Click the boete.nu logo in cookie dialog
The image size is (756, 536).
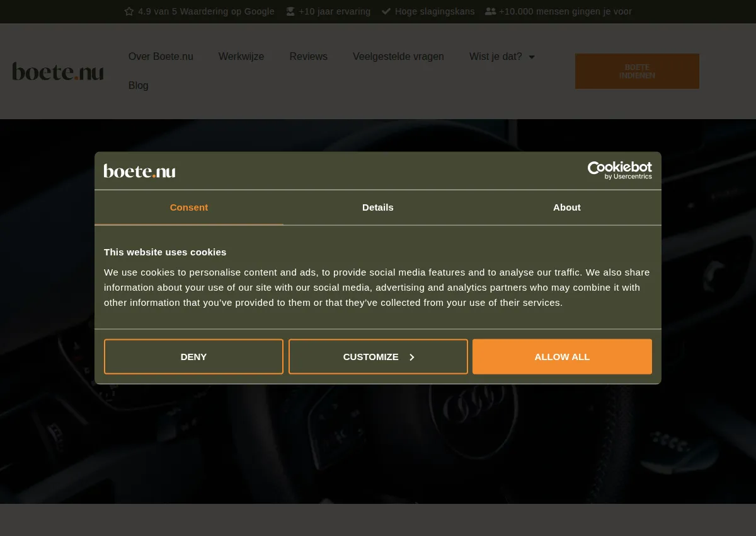coord(139,171)
